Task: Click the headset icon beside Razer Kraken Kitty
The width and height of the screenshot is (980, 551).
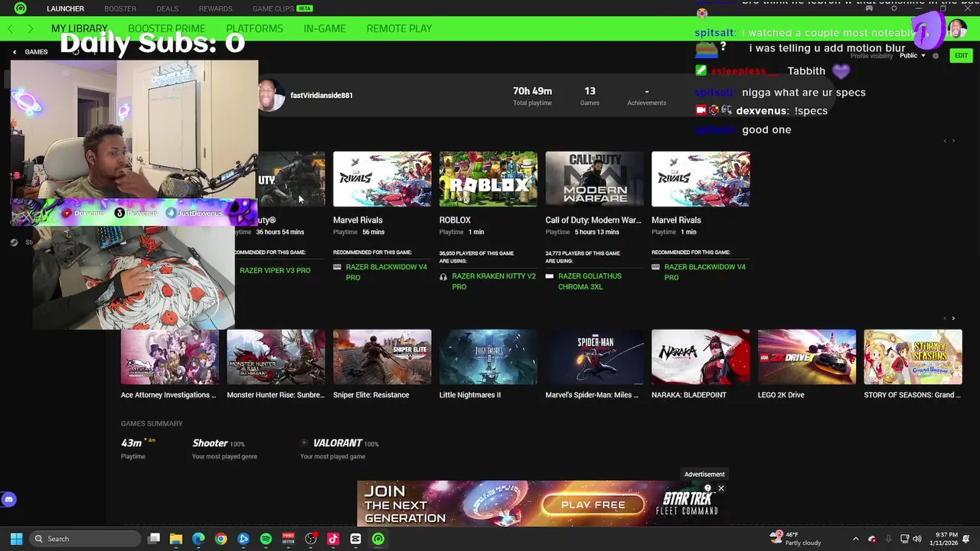Action: click(x=443, y=277)
